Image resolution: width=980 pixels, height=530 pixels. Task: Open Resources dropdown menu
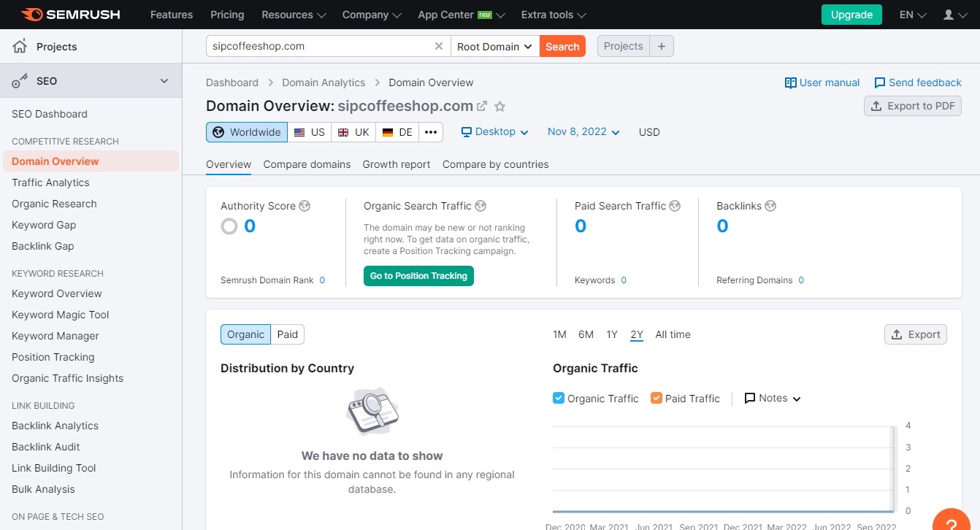tap(294, 15)
